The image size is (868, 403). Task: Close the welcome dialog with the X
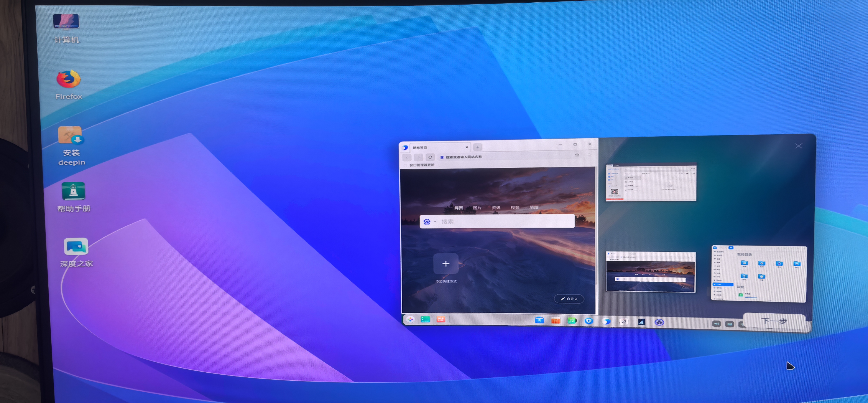[798, 146]
